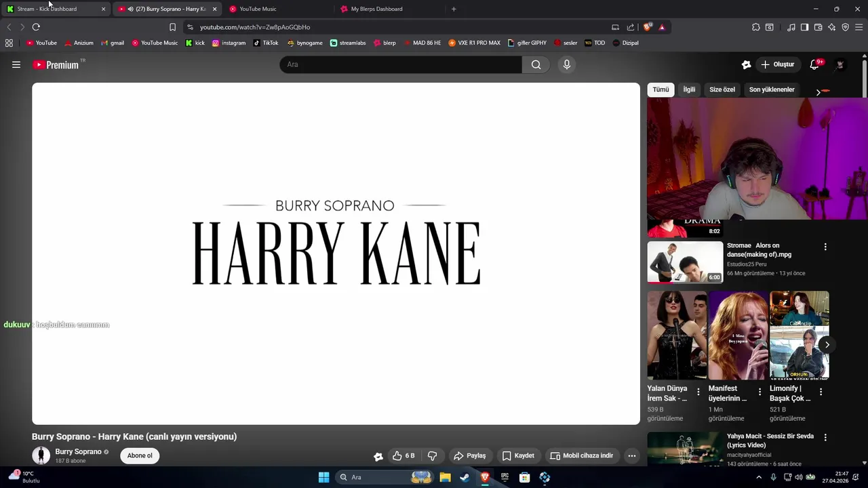Open Brave Wallet icon

click(x=818, y=27)
